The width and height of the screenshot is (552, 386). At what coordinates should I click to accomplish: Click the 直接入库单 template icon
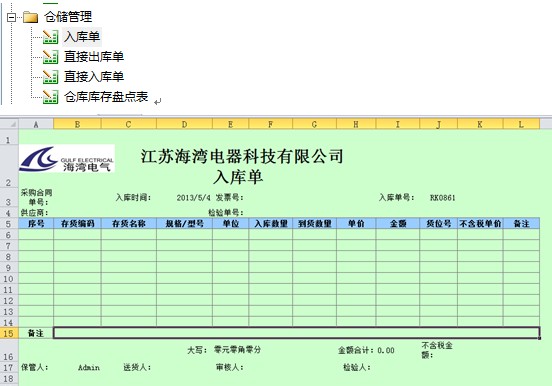(x=50, y=77)
